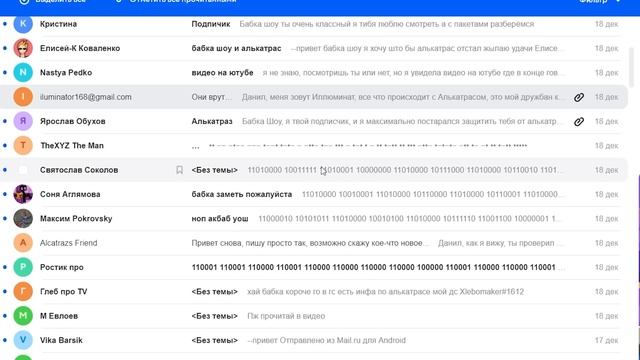Viewport: 640px width, 360px height.
Task: Click sender 'iluminator168@gmail.com'
Action: (86, 97)
